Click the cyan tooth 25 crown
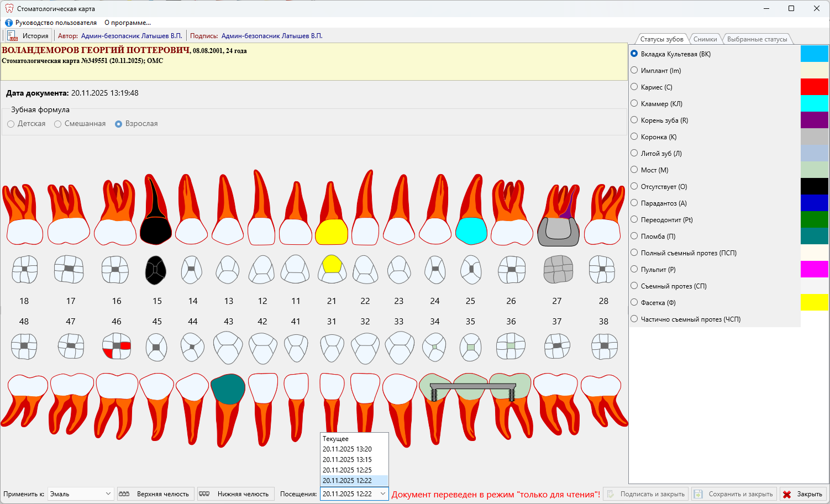 (471, 231)
